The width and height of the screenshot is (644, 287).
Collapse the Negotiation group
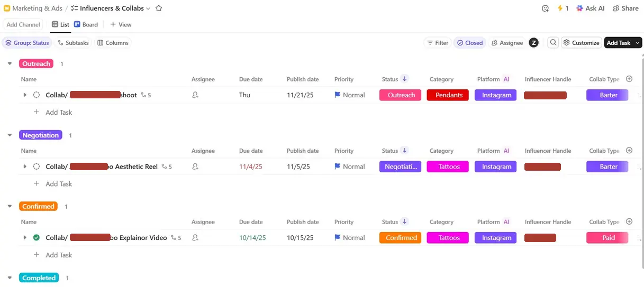[10, 135]
